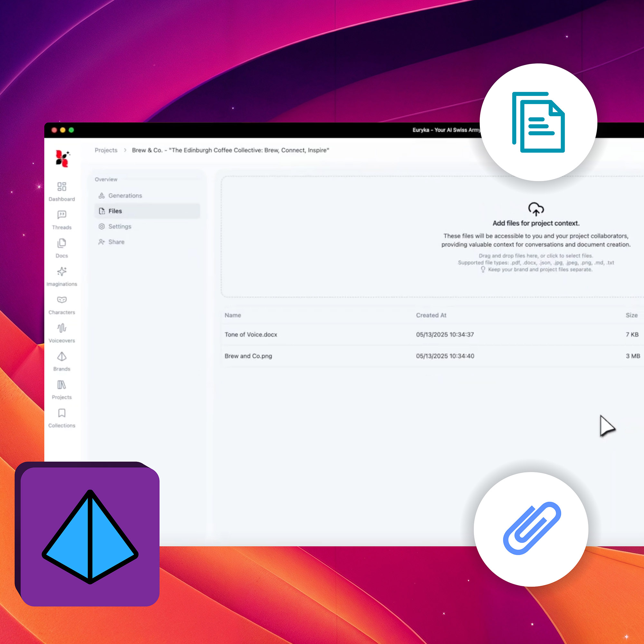Click the Euryka logo in sidebar
Viewport: 644px width, 644px height.
(62, 158)
